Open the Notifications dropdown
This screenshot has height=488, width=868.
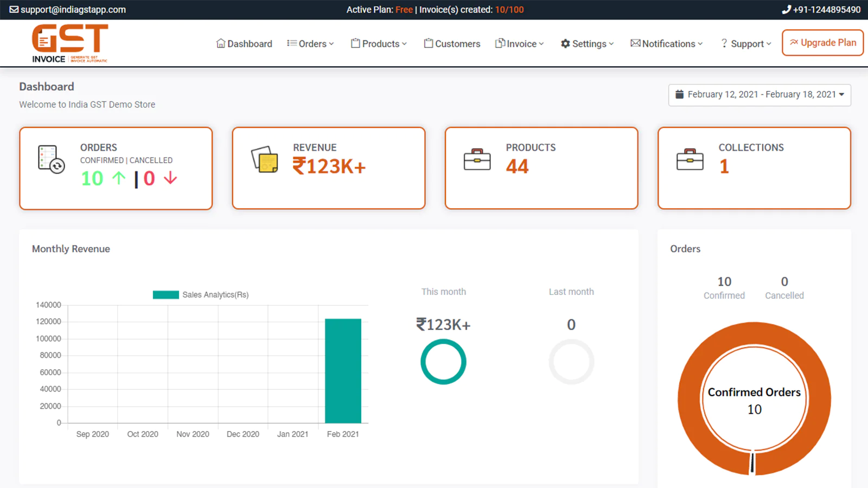point(666,44)
